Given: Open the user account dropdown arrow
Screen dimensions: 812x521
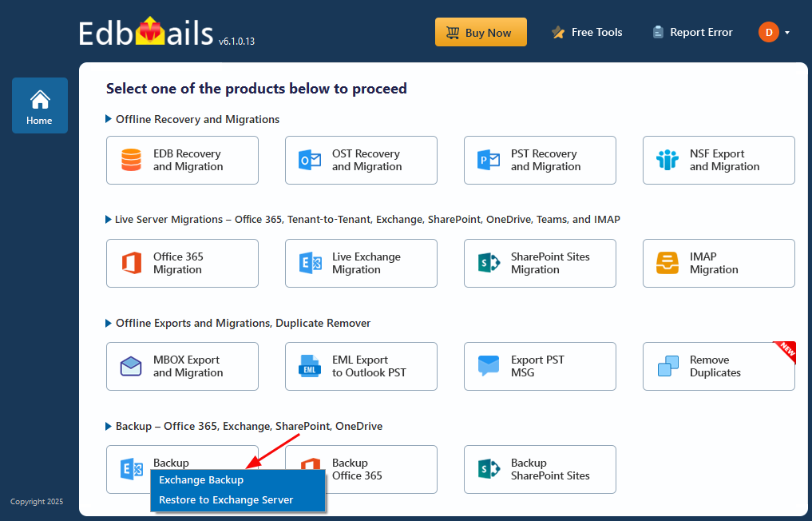Looking at the screenshot, I should (x=787, y=33).
